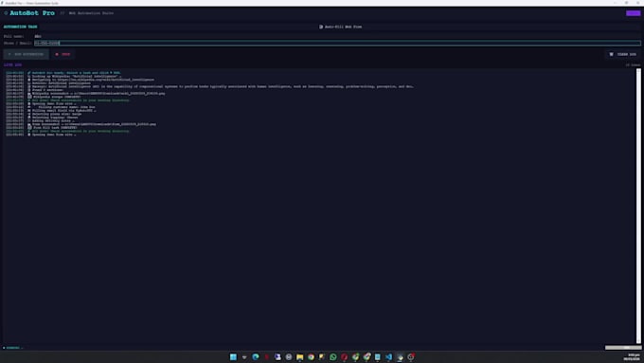Click the progress bar at bottom right
This screenshot has height=363, width=644.
(x=622, y=348)
